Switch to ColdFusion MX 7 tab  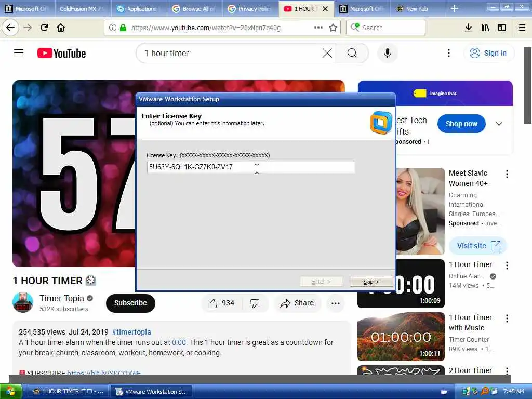[x=82, y=9]
